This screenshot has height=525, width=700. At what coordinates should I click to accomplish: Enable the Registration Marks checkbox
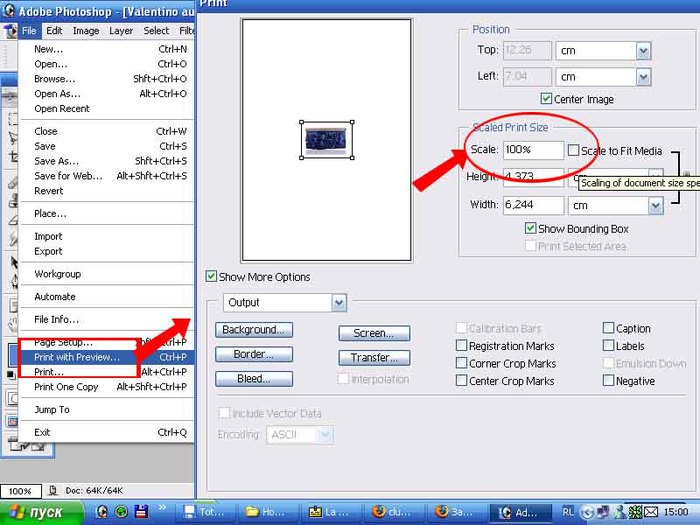coord(461,346)
